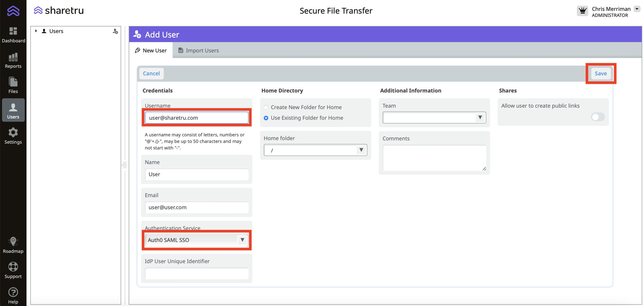
Task: Cancel adding the user
Action: pyautogui.click(x=151, y=73)
